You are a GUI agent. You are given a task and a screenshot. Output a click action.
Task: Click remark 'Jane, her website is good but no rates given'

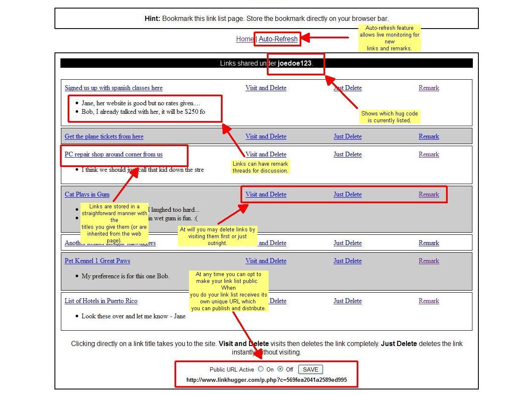click(x=141, y=103)
